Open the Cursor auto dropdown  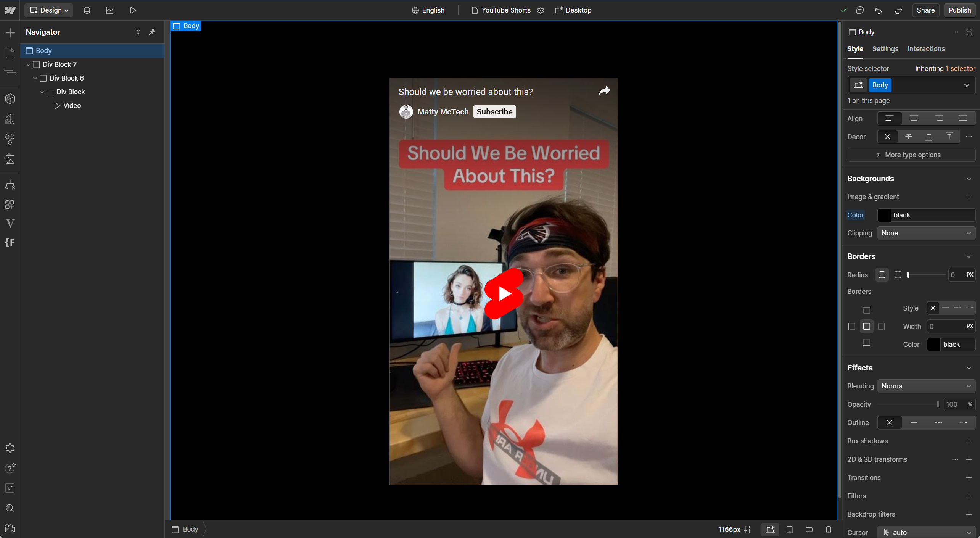926,532
